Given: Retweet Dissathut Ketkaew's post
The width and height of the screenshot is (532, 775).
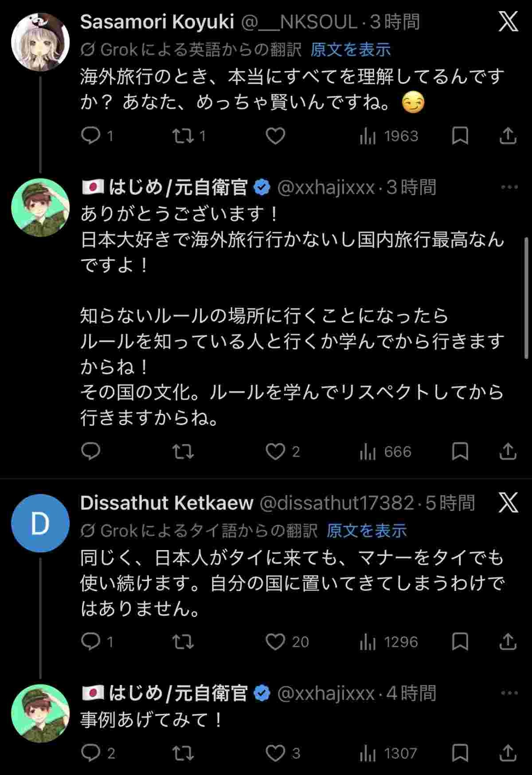Looking at the screenshot, I should pyautogui.click(x=183, y=642).
